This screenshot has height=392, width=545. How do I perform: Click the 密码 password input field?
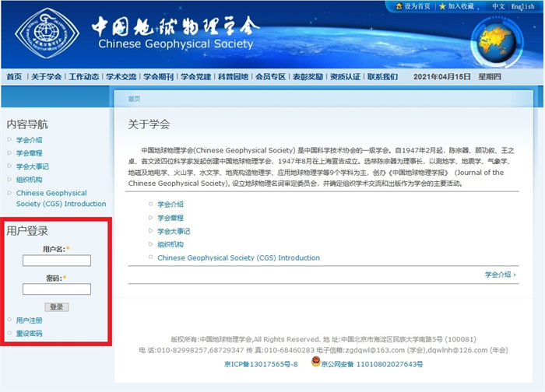tap(57, 289)
